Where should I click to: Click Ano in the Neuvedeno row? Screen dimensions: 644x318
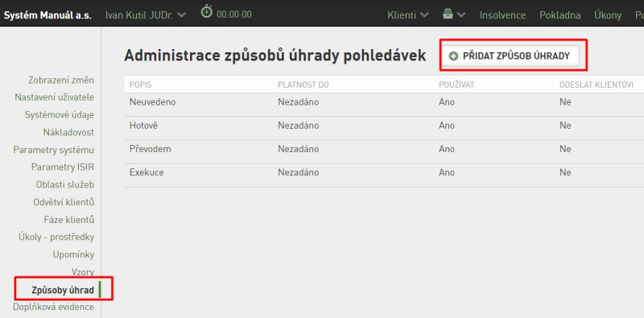[447, 102]
